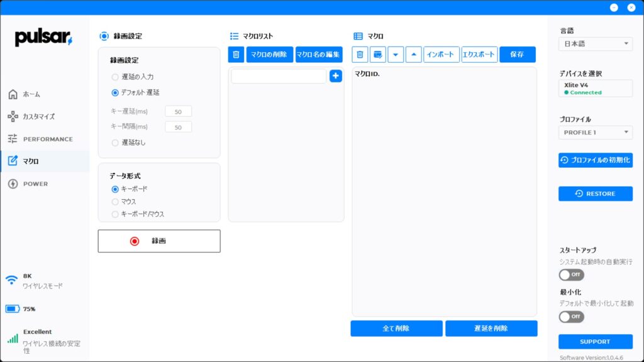Click the insert row icon in macro toolbar

(x=378, y=55)
